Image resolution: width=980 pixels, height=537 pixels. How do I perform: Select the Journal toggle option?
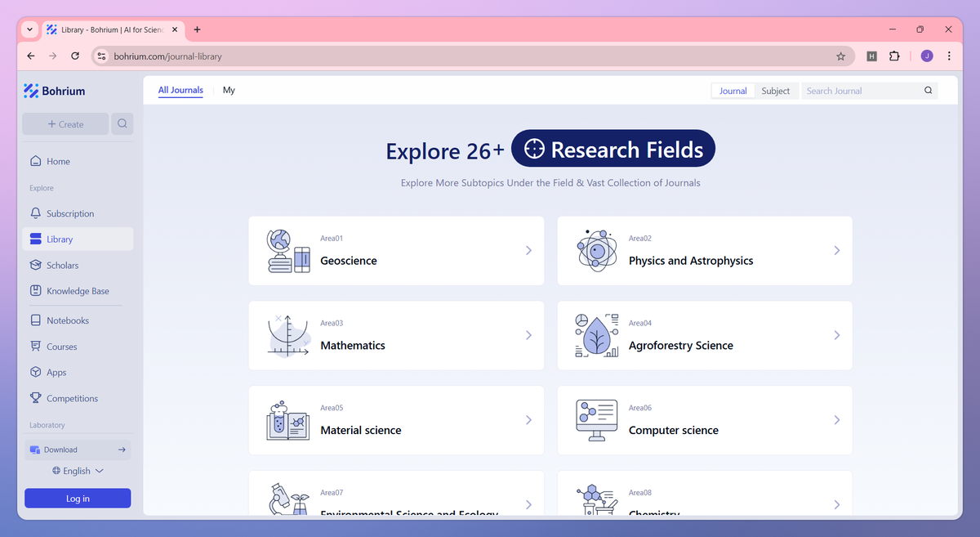click(x=733, y=91)
